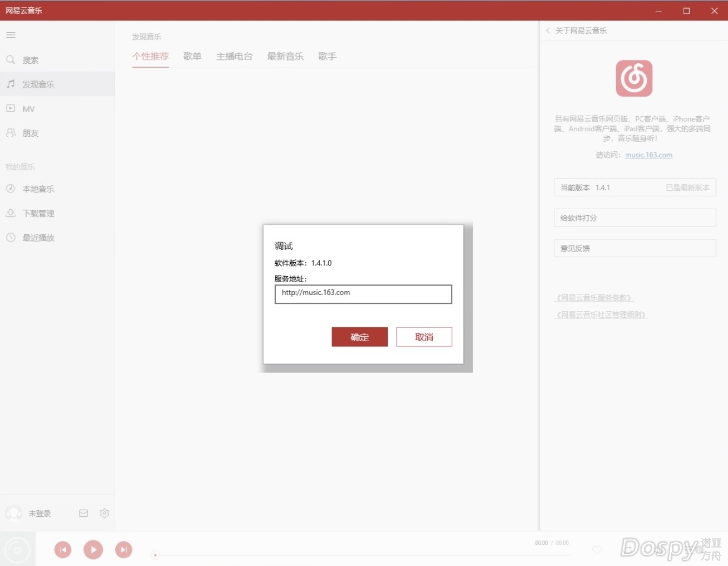
Task: Click the 已是最新版本 status text
Action: pyautogui.click(x=687, y=188)
